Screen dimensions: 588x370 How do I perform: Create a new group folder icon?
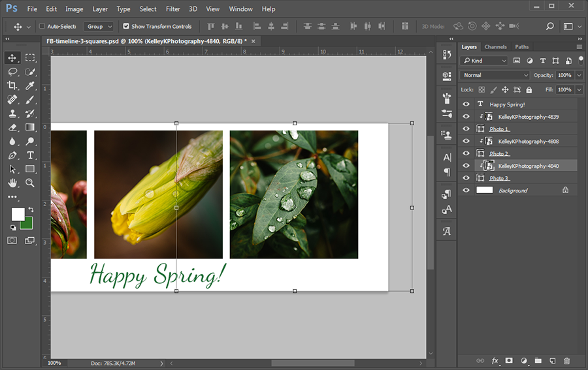538,361
